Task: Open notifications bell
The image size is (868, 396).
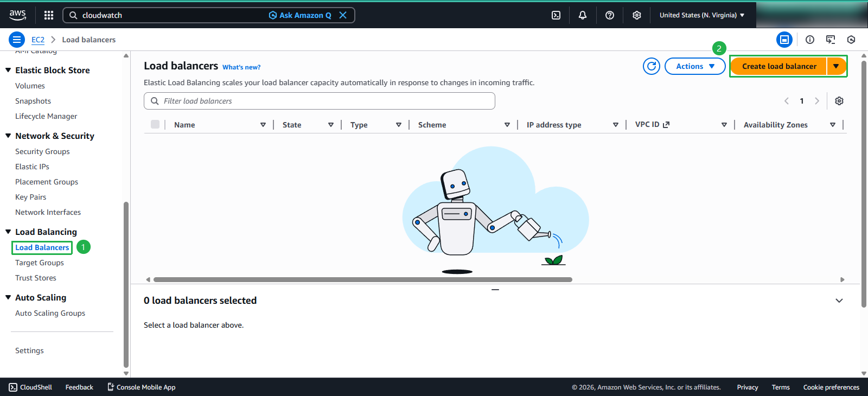Action: pyautogui.click(x=583, y=15)
